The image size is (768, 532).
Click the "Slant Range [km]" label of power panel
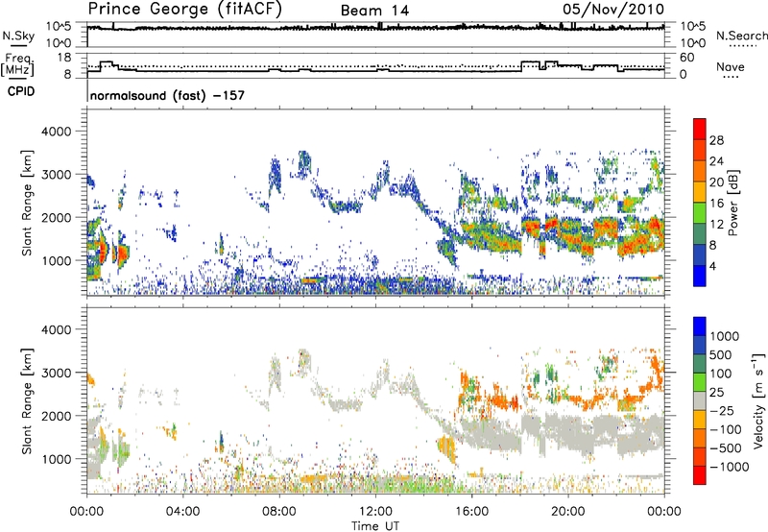[27, 203]
